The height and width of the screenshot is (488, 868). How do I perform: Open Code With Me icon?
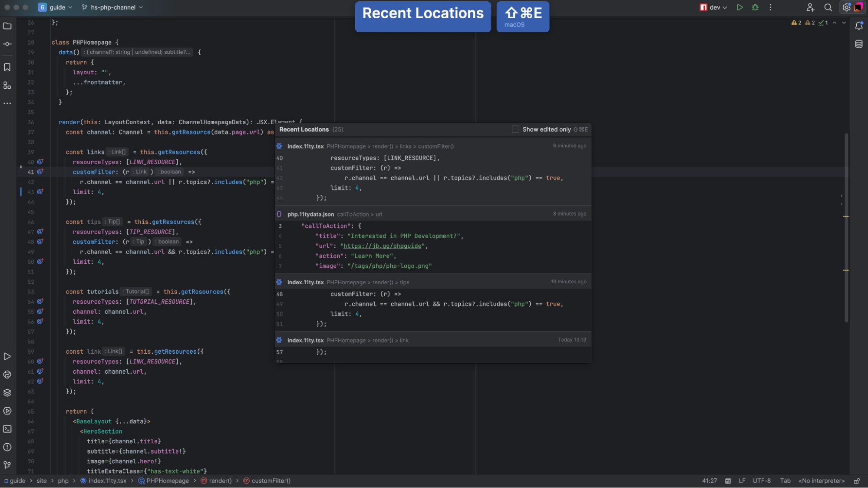pyautogui.click(x=810, y=7)
